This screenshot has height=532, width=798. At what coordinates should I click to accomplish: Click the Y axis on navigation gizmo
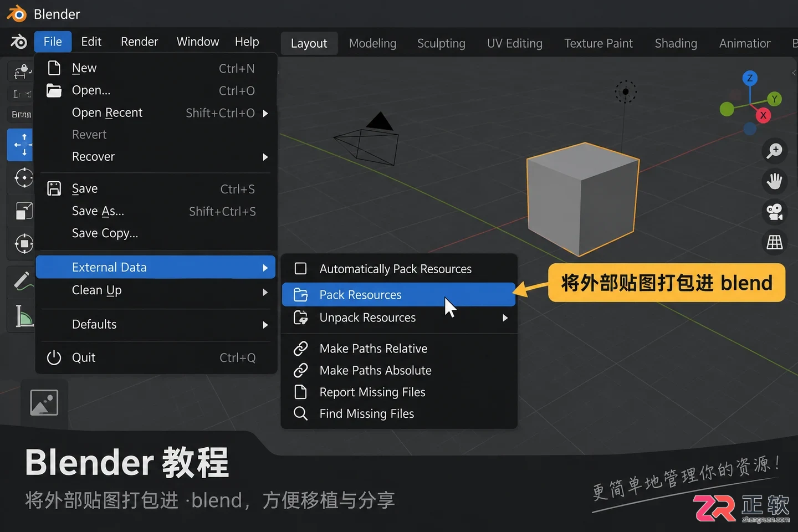pos(774,99)
